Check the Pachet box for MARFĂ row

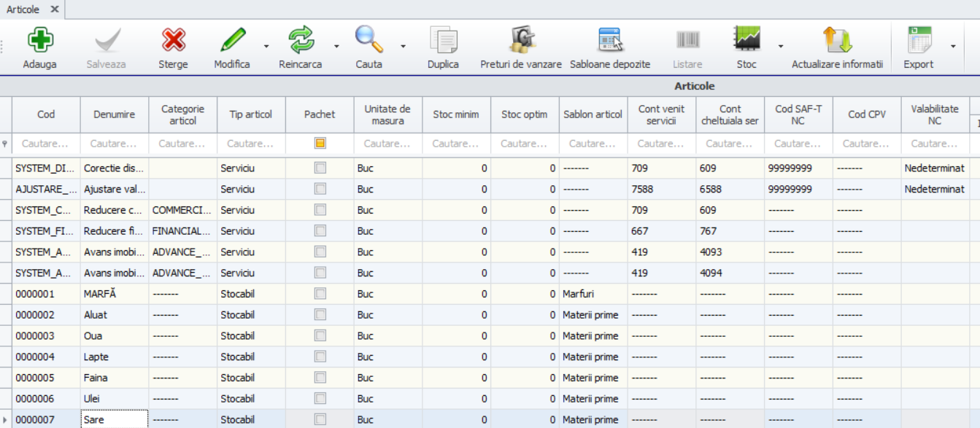coord(320,294)
